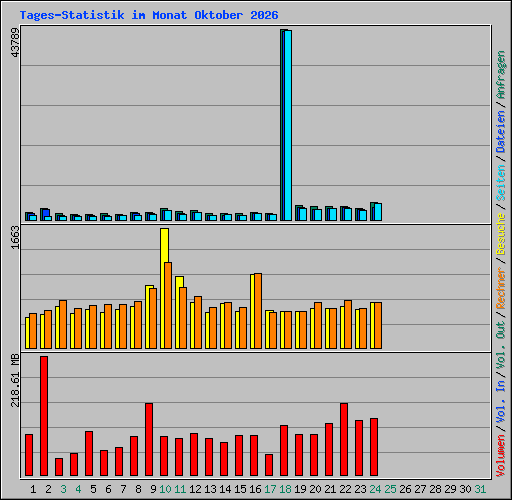Click the red volume bar on day 17
This screenshot has height=500, width=512.
269,465
